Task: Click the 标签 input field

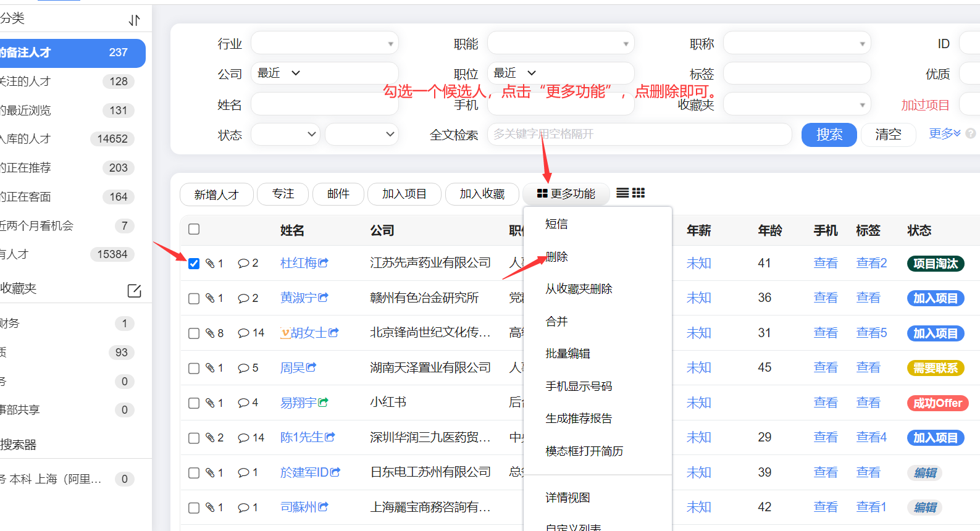Action: coord(797,73)
